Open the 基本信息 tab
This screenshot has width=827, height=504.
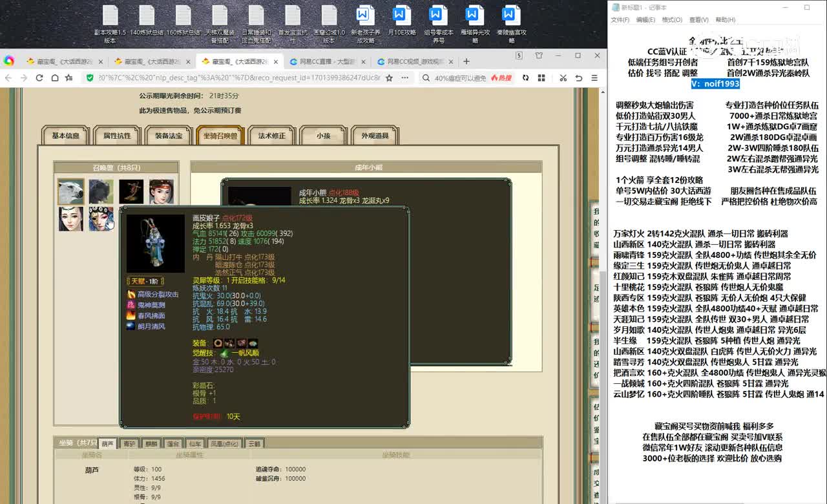[x=66, y=136]
